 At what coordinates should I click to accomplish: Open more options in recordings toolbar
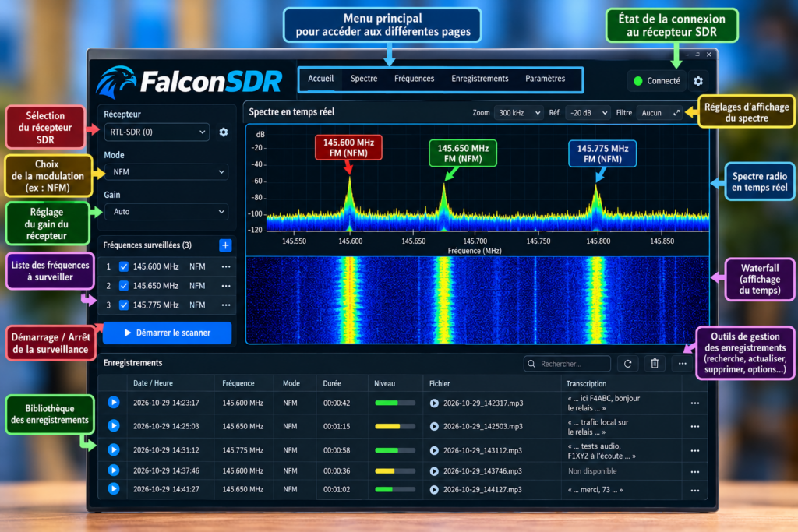pos(682,364)
